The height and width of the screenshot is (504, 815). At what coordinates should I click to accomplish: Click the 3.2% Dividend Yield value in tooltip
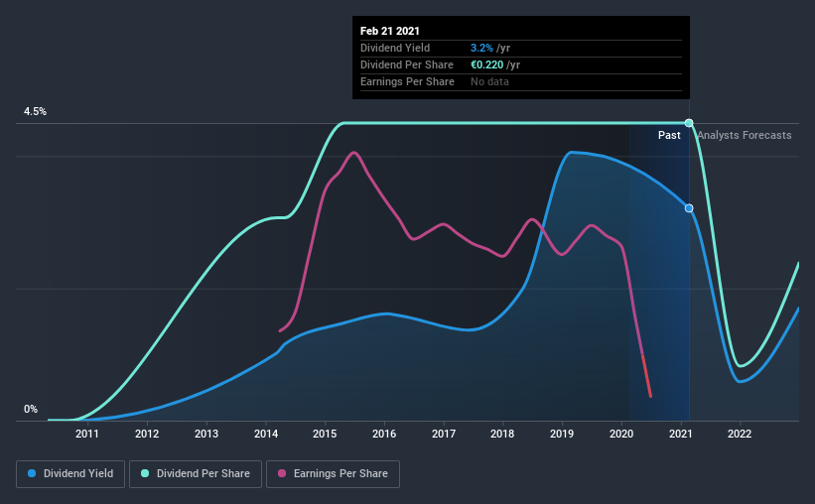tap(481, 48)
